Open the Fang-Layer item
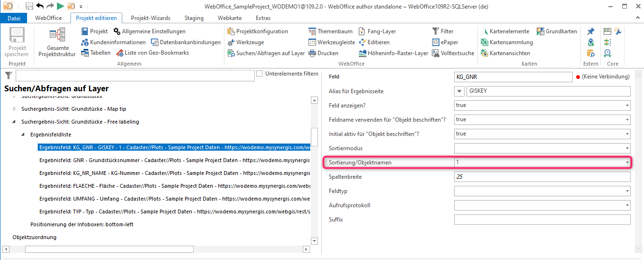Screen dimensions: 644x260 377,31
